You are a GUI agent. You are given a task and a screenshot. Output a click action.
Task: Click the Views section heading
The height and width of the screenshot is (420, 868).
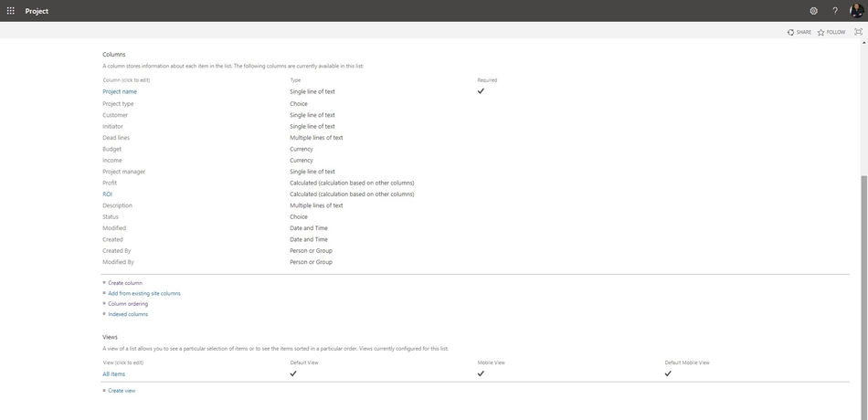point(111,337)
